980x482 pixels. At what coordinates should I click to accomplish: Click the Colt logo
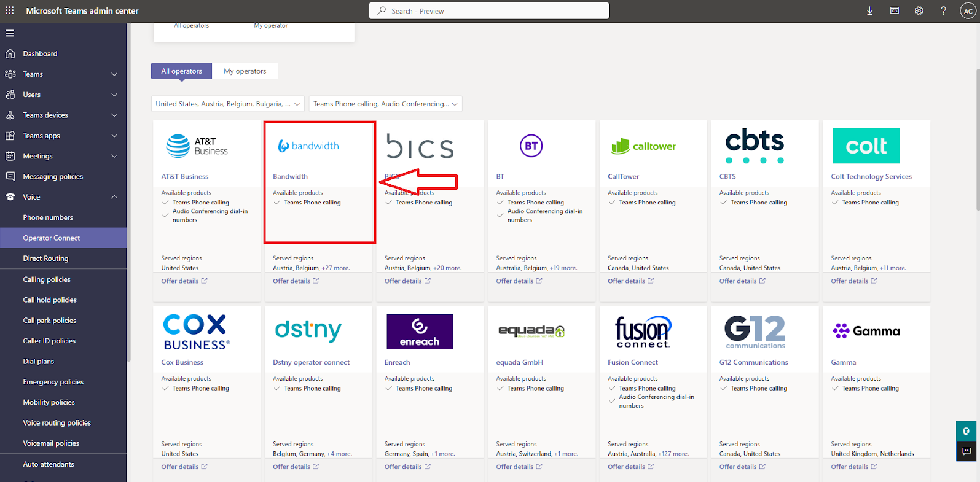click(x=866, y=146)
